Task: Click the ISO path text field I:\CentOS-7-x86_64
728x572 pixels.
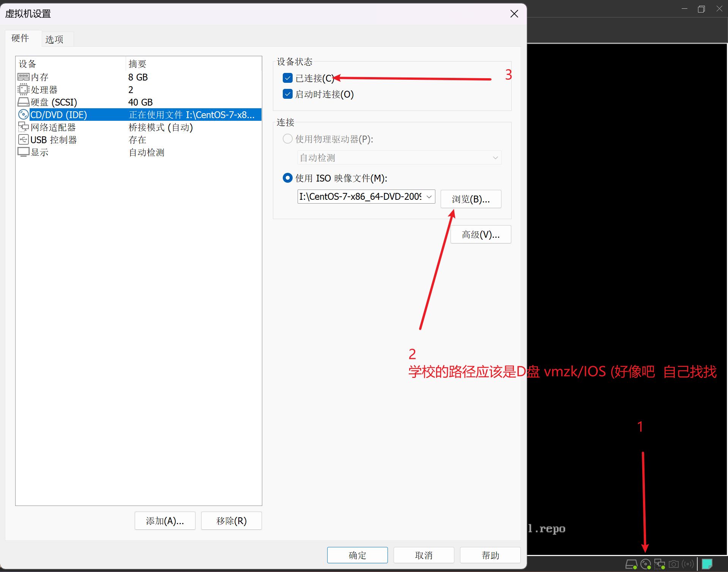Action: (361, 197)
